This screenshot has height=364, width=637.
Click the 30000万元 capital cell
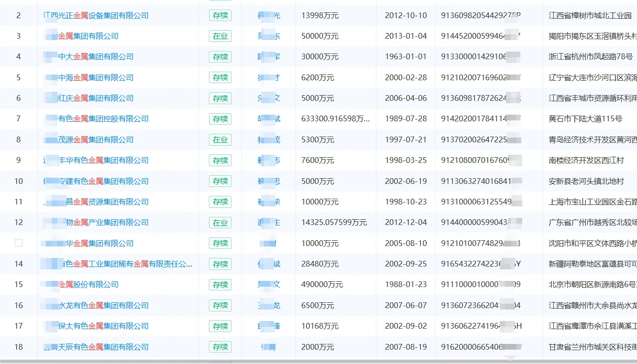click(320, 56)
